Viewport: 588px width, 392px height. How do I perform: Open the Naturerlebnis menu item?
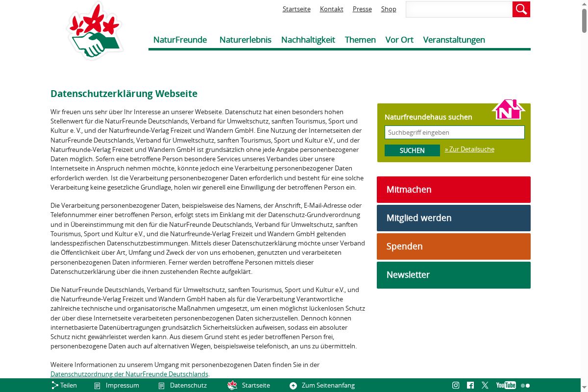(x=245, y=40)
